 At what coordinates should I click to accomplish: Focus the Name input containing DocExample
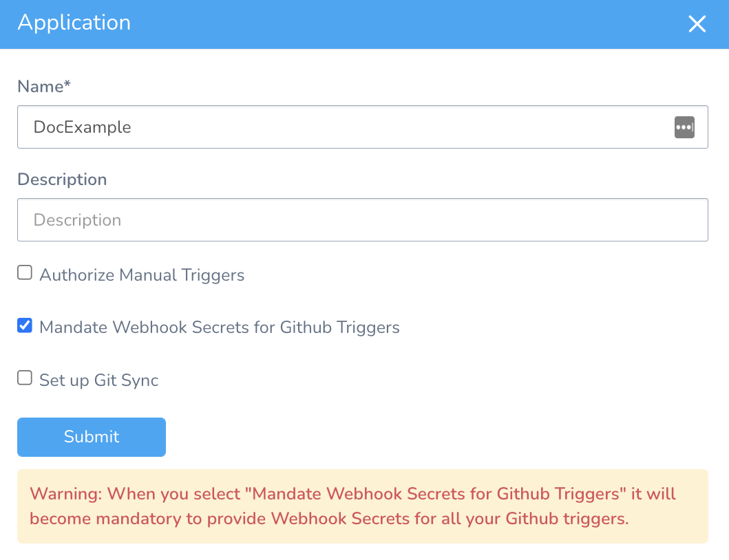(363, 127)
